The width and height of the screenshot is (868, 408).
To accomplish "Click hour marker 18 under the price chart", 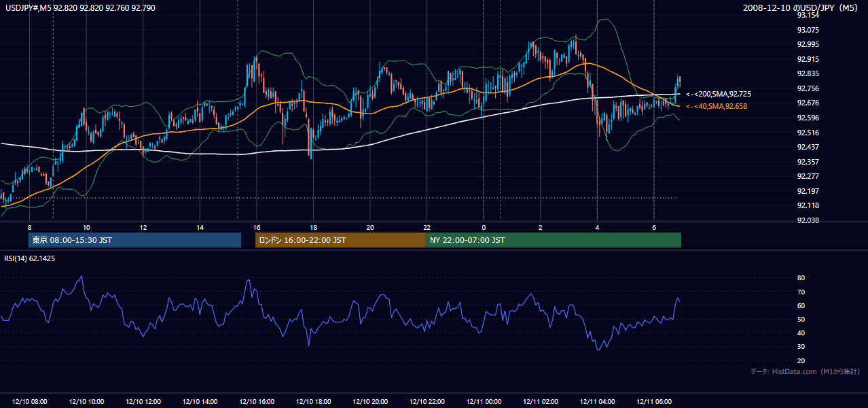I will (x=313, y=227).
